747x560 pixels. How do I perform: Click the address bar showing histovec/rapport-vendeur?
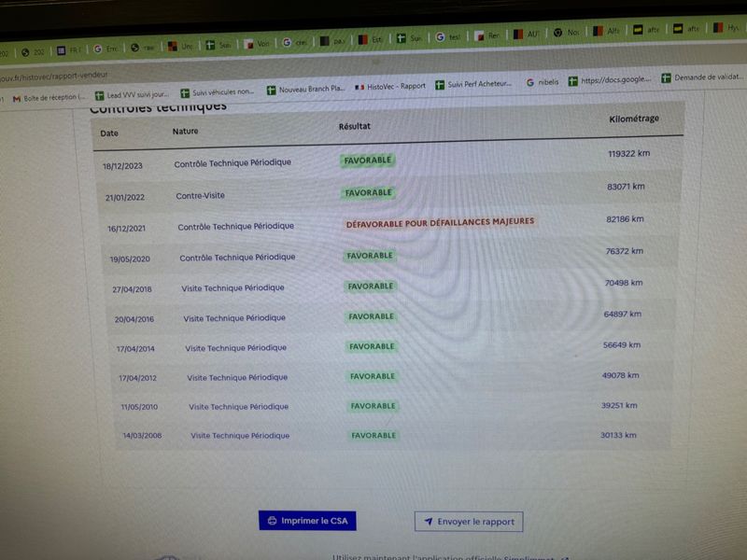click(x=54, y=76)
